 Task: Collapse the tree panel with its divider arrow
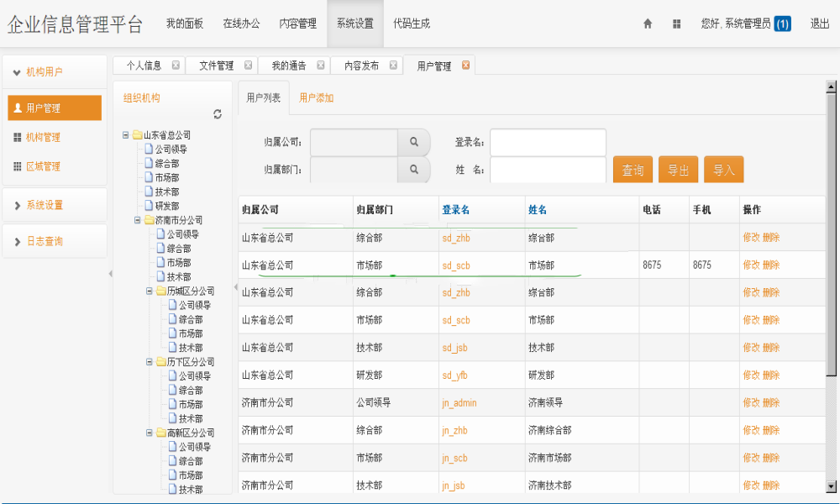coord(236,287)
